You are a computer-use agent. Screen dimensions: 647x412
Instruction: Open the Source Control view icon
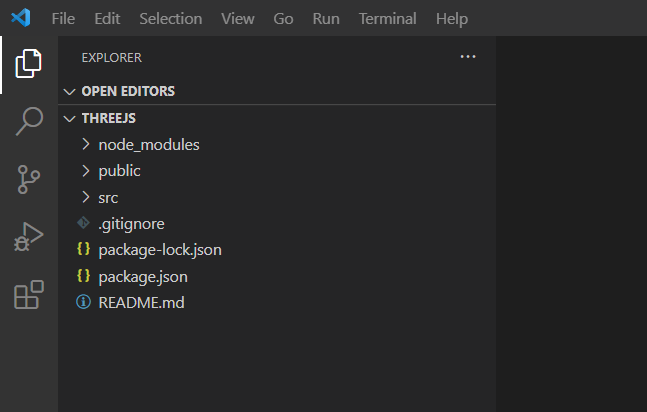(29, 180)
